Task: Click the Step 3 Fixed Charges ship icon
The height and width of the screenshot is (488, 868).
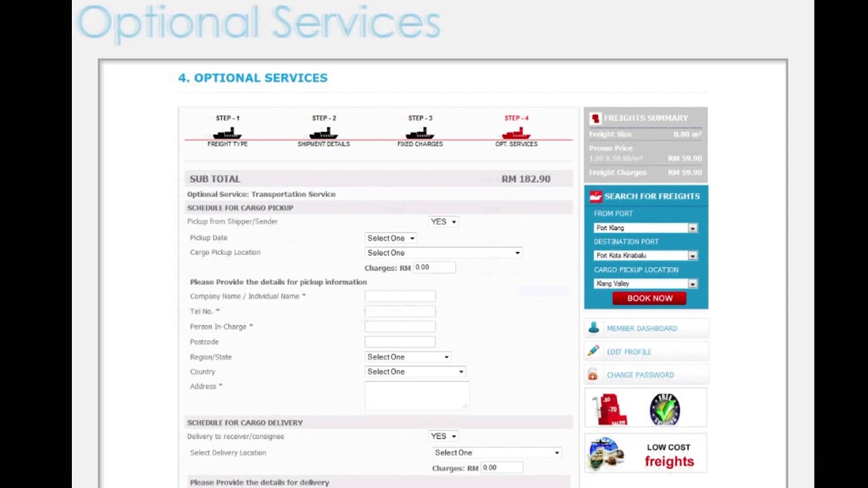Action: pos(420,133)
